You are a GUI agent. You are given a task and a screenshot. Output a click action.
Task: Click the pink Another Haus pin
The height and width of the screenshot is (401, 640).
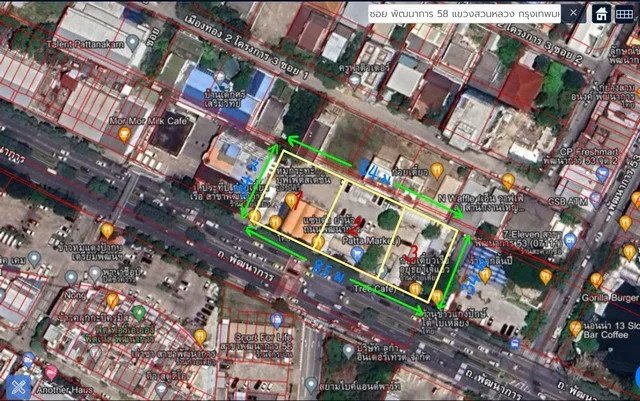(51, 373)
